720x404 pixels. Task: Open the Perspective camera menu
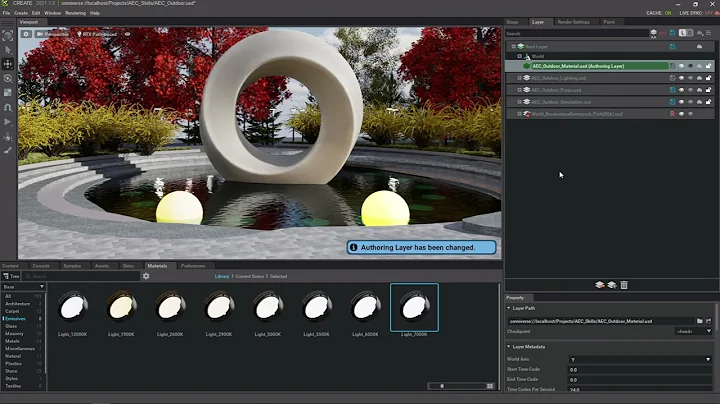[52, 34]
